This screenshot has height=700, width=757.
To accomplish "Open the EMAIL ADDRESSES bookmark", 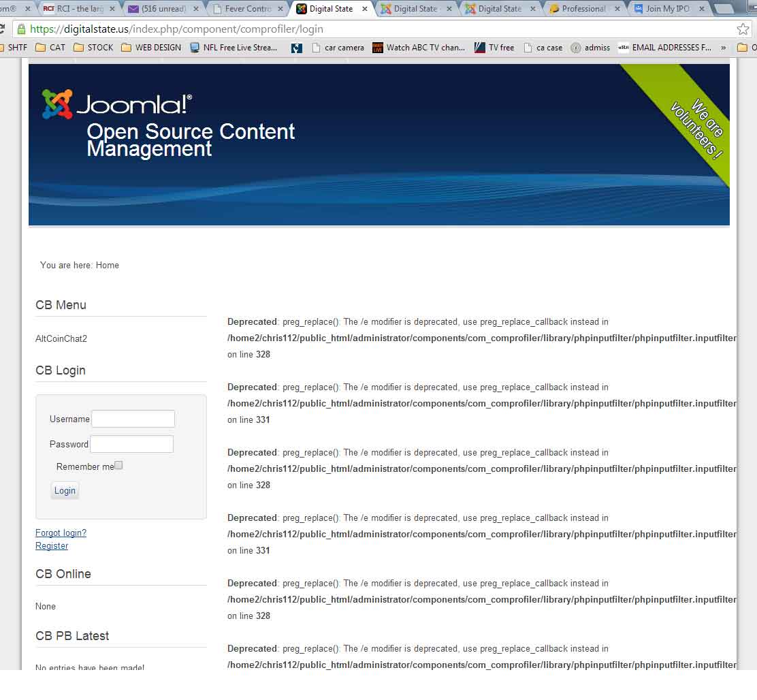I will pos(665,47).
